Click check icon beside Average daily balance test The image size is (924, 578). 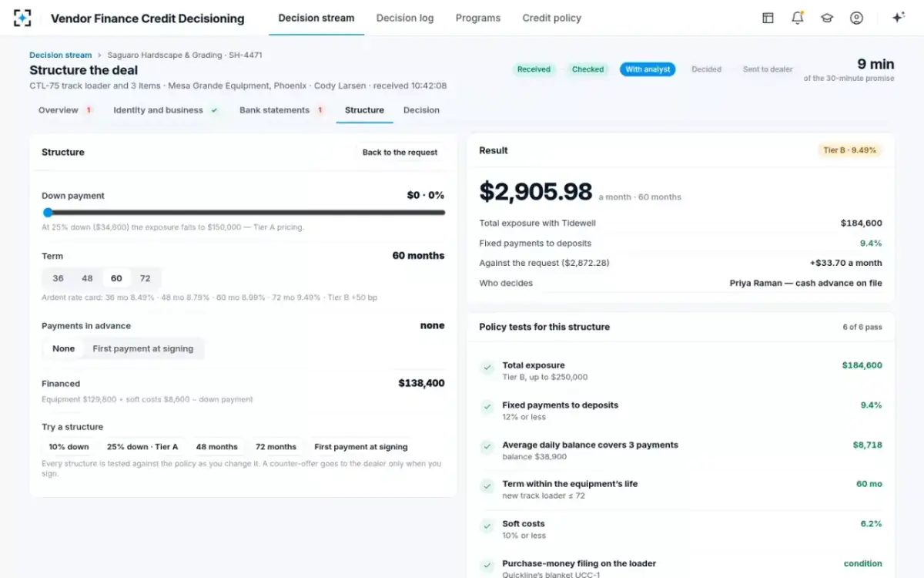pos(487,446)
